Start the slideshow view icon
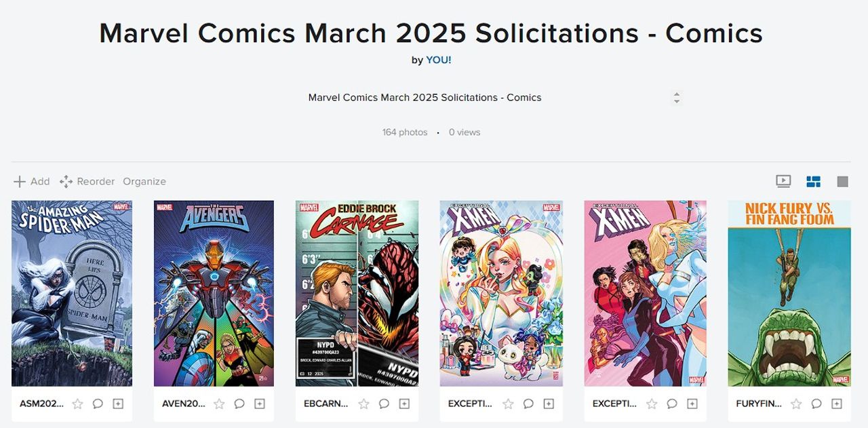This screenshot has height=428, width=868. (x=783, y=181)
